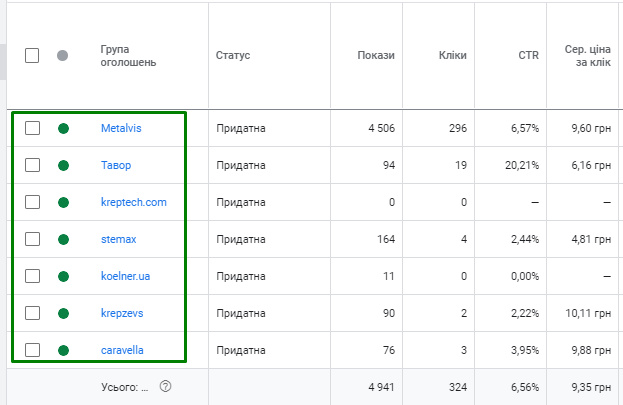Check the kreptech.com row checkbox

point(32,202)
